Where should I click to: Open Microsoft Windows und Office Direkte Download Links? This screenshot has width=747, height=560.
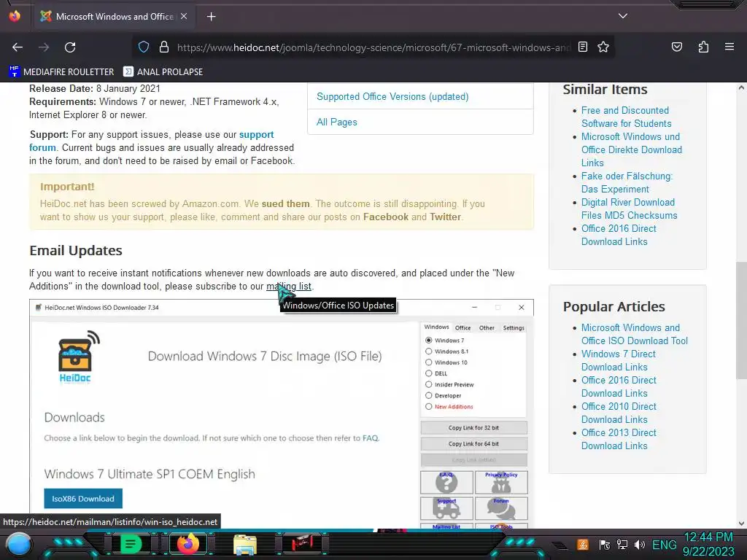(631, 149)
